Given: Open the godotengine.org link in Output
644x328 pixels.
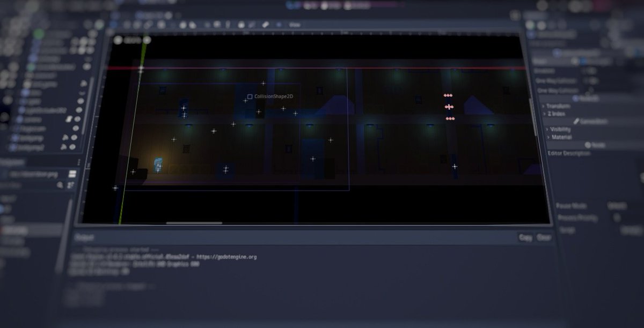Looking at the screenshot, I should click(227, 257).
